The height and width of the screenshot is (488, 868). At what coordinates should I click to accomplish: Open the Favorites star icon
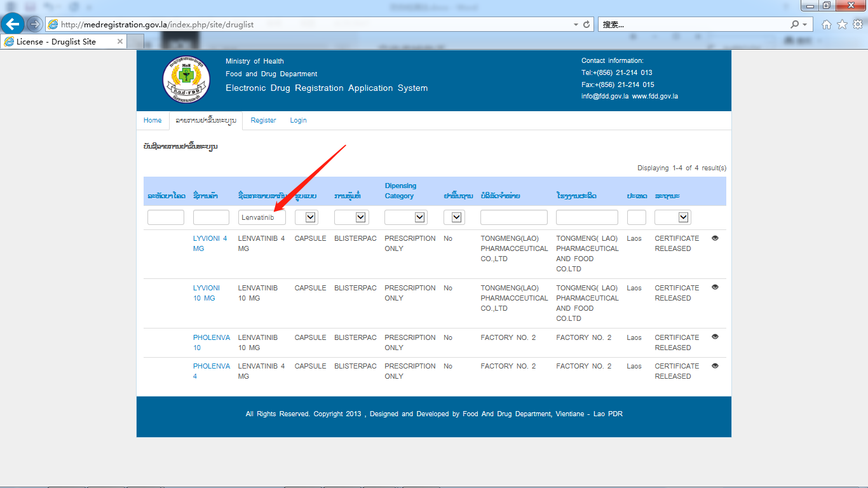click(x=842, y=24)
